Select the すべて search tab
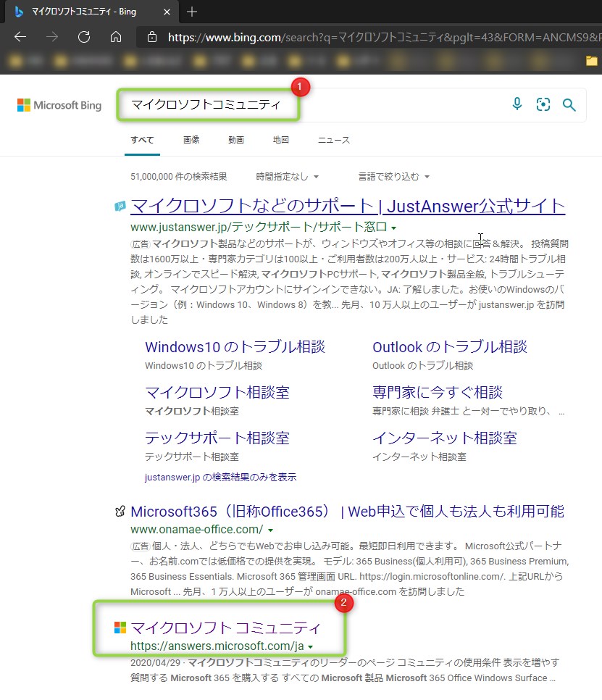Image resolution: width=602 pixels, height=700 pixels. 142,140
